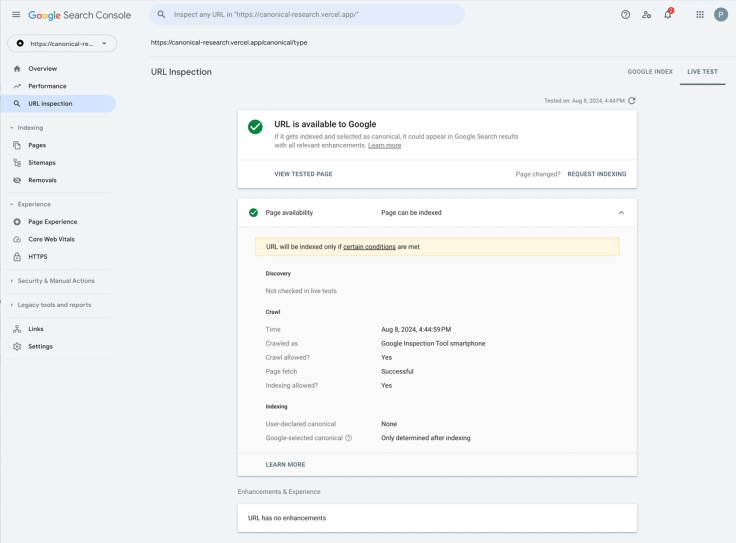Screen dimensions: 736x543
Task: Open Sitemaps in the sidebar
Action: 42,163
